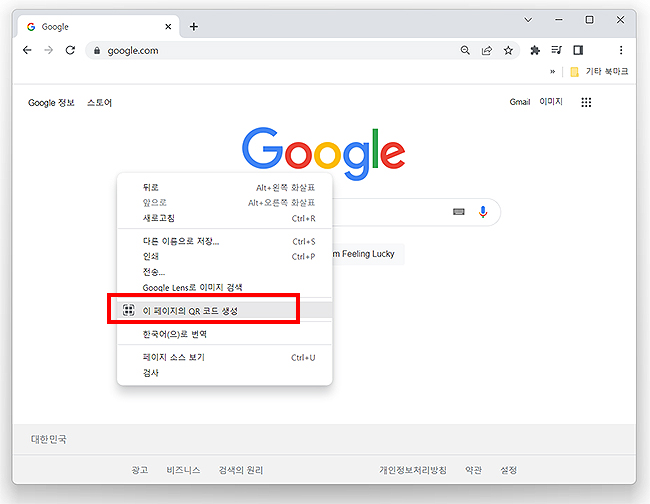Viewport: 650px width, 504px height.
Task: Open the 스토어 link
Action: 99,103
